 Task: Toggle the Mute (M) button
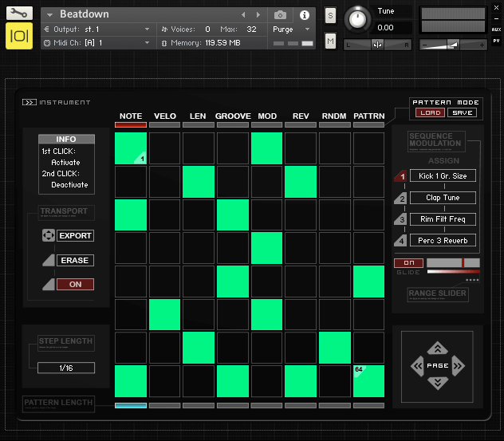[x=330, y=41]
